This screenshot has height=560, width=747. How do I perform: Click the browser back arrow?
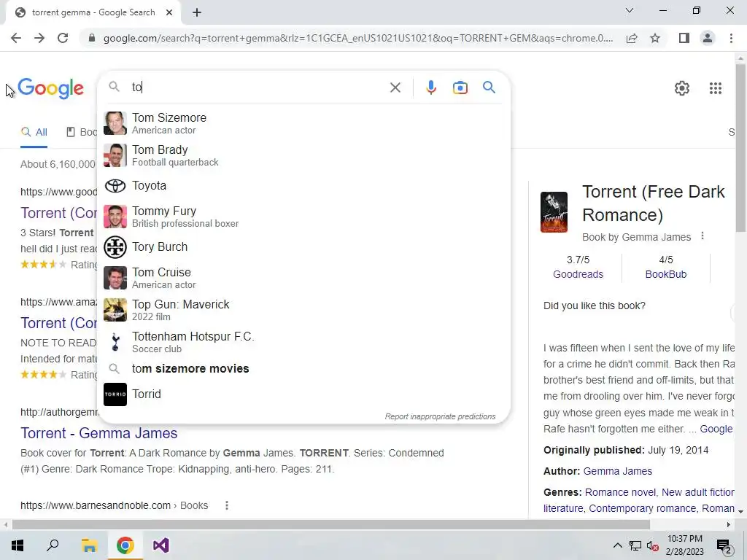point(16,38)
